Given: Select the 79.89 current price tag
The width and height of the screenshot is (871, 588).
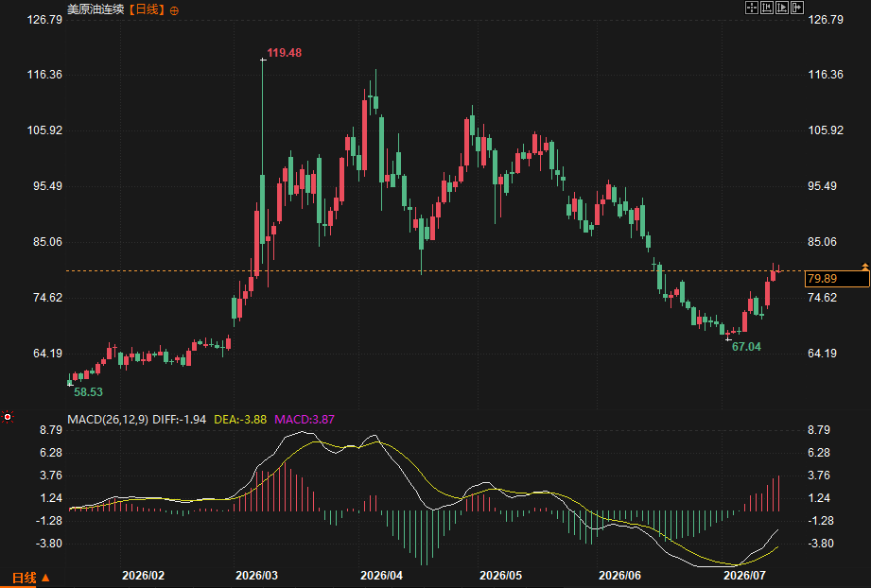Looking at the screenshot, I should (x=837, y=279).
